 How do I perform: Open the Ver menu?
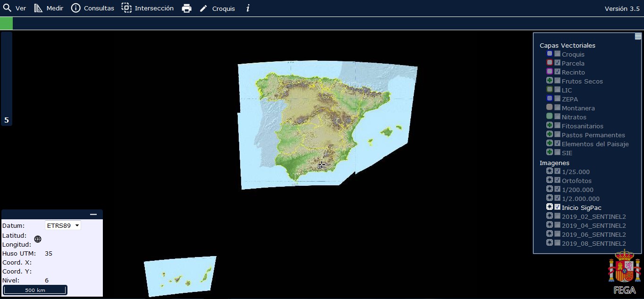coord(15,8)
